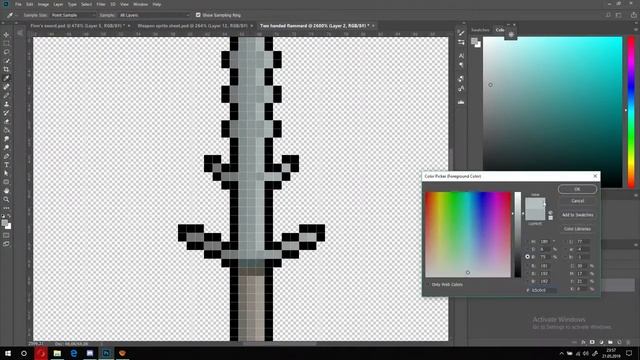Open the Sample Size dropdown
640x360 pixels.
73,15
